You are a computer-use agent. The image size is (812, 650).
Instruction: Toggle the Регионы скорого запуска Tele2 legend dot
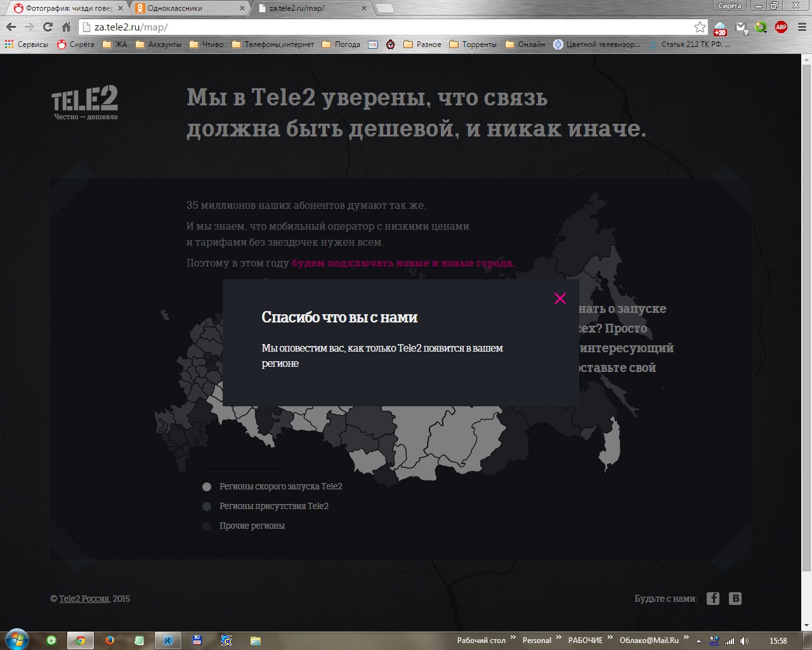click(206, 486)
